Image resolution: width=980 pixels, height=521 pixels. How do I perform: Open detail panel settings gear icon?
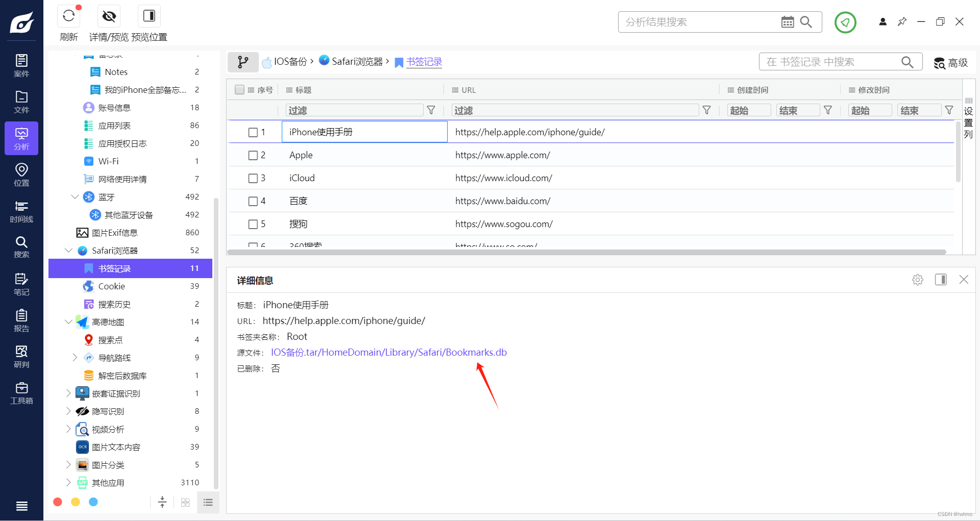(x=918, y=280)
